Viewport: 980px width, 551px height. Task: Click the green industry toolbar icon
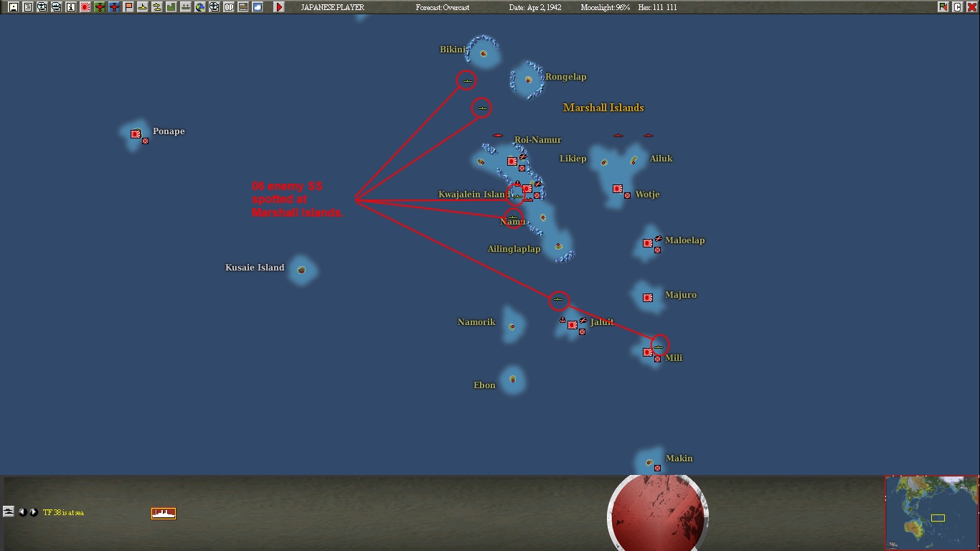point(171,7)
